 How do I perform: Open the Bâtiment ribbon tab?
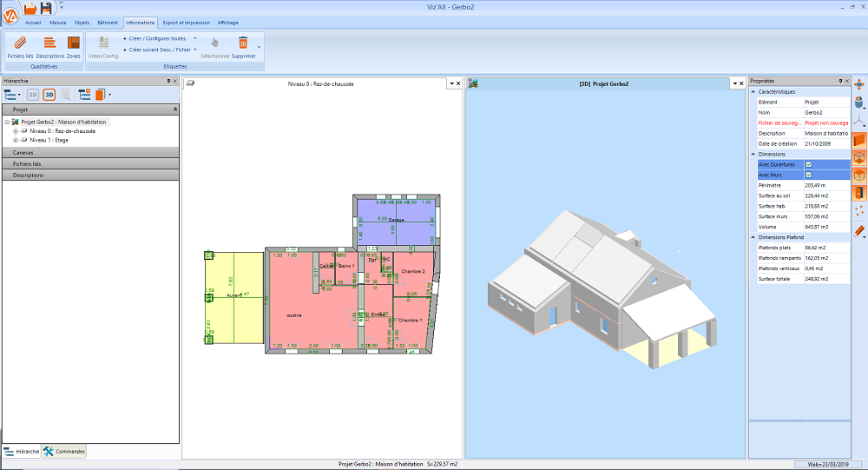(108, 23)
